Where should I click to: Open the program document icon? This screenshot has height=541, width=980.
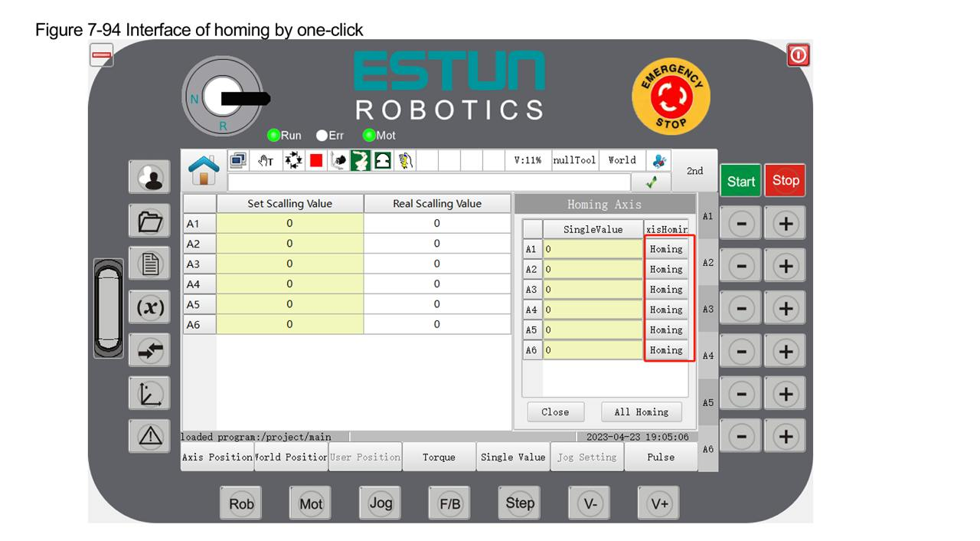click(149, 264)
